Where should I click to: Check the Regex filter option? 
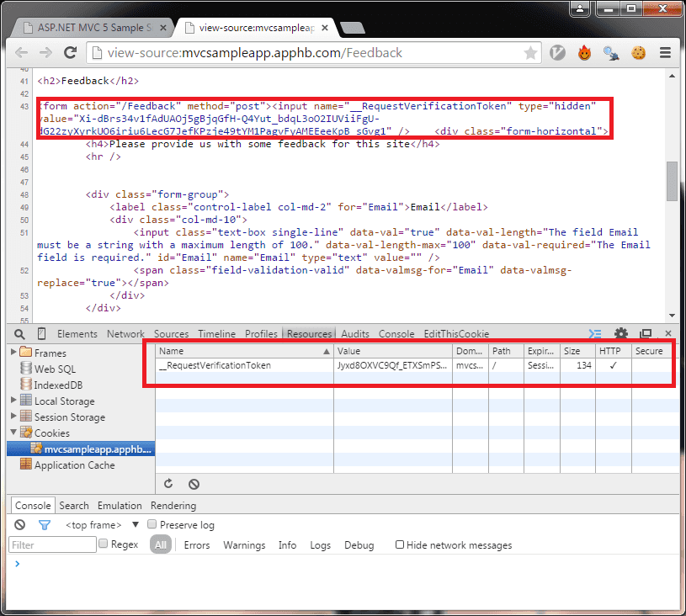pyautogui.click(x=104, y=544)
